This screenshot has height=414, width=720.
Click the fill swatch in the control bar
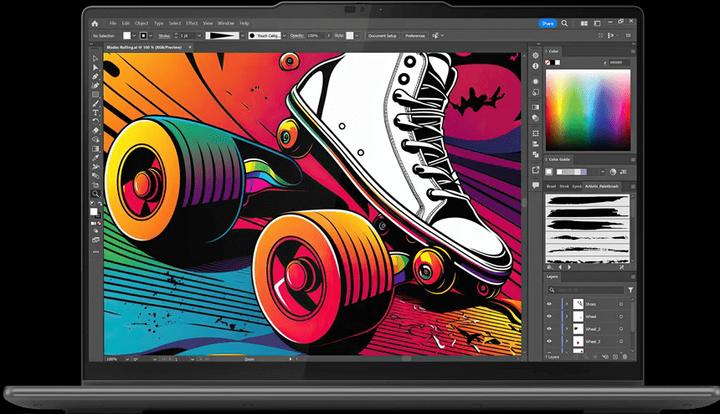(x=127, y=35)
